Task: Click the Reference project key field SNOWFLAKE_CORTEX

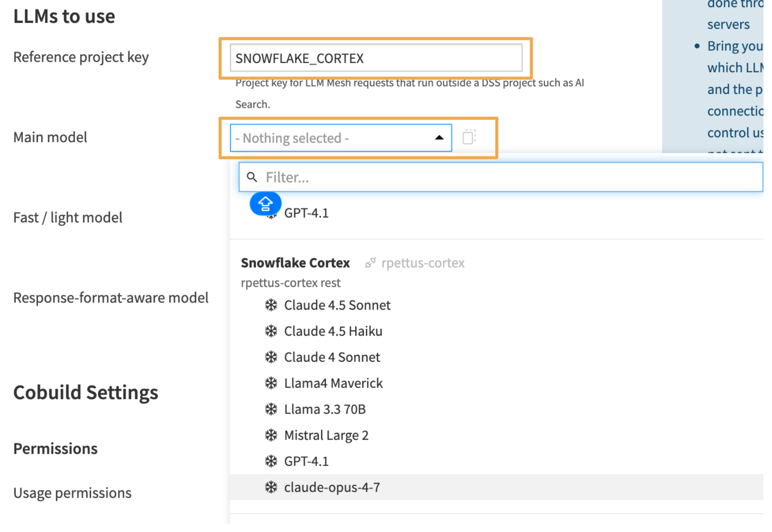Action: [376, 58]
